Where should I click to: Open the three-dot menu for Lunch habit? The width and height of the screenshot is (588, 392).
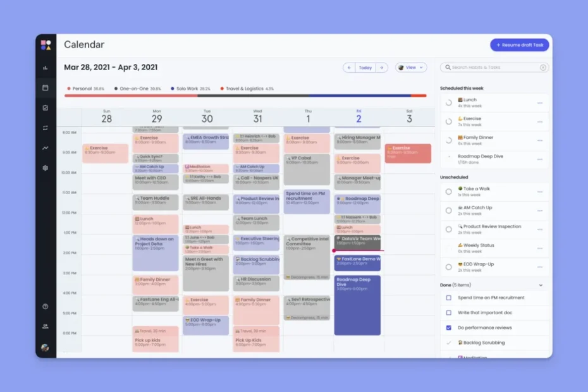coord(540,103)
